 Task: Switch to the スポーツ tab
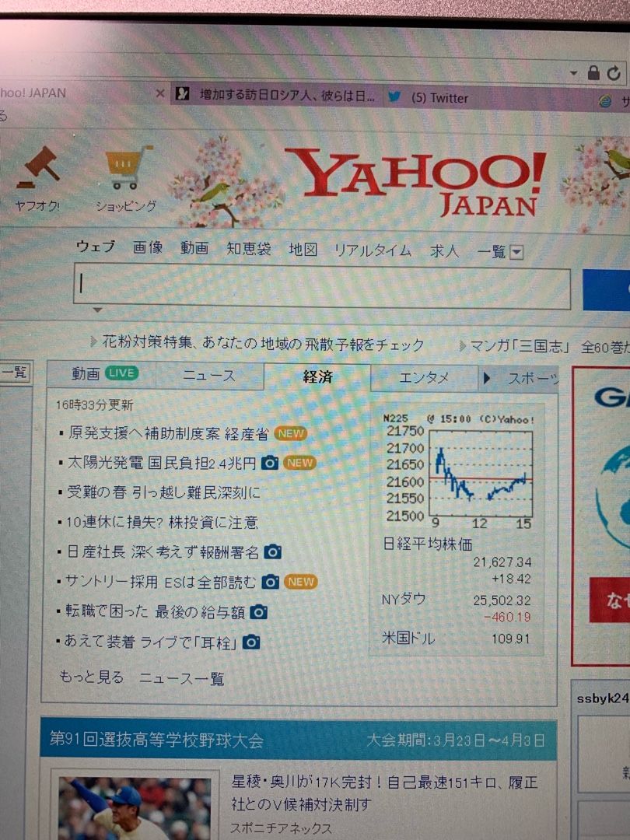pyautogui.click(x=533, y=378)
